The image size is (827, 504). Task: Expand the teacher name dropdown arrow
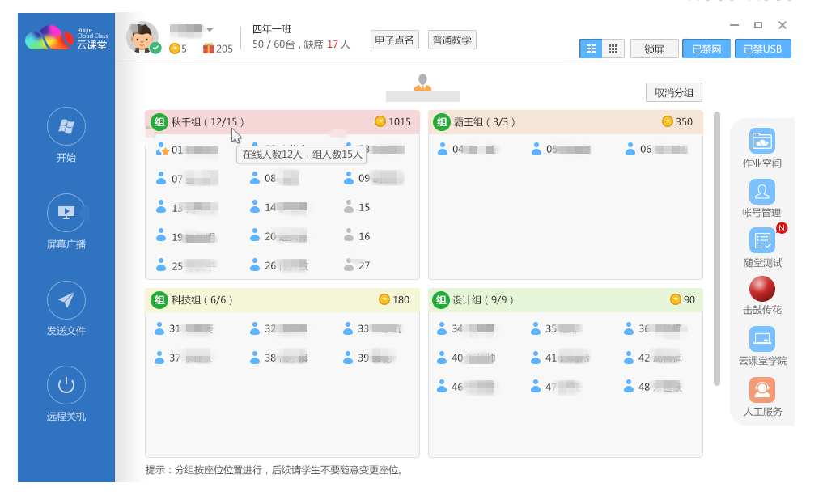[210, 30]
